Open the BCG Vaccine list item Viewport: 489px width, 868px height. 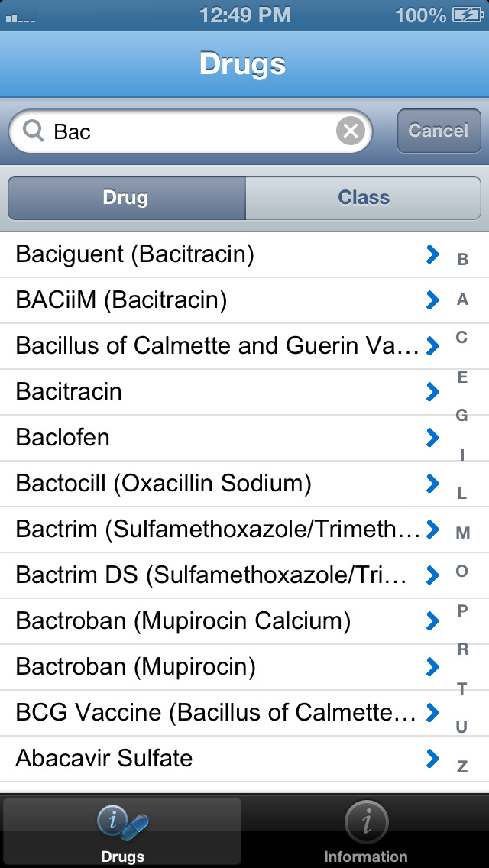(x=214, y=713)
